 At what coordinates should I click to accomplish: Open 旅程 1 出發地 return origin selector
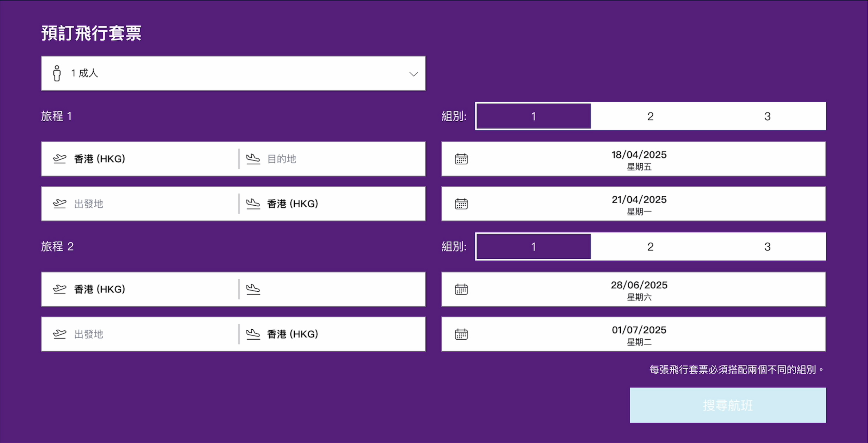pyautogui.click(x=138, y=204)
